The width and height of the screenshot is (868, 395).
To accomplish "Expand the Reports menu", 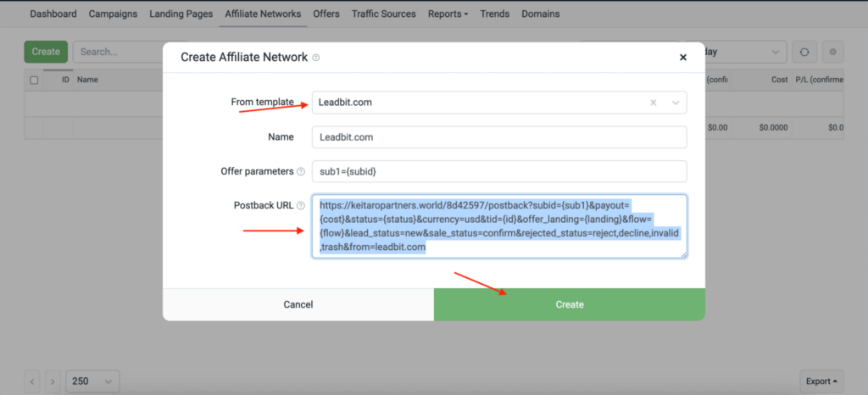I will click(448, 14).
